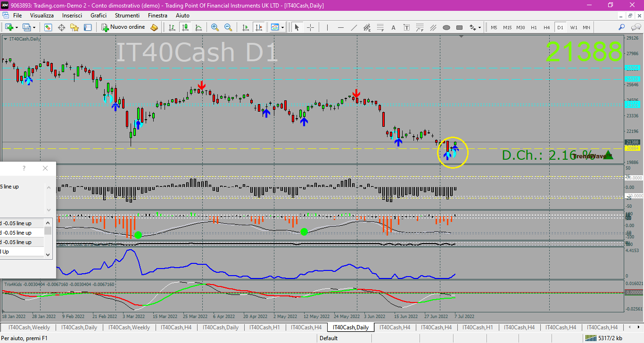Open chart templates icon
This screenshot has height=343, width=644.
click(x=275, y=27)
